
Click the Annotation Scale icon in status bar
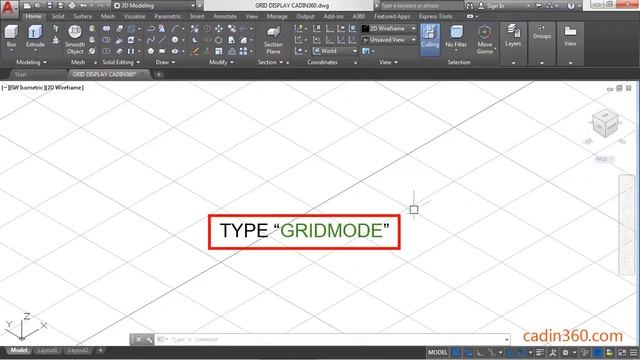point(553,353)
